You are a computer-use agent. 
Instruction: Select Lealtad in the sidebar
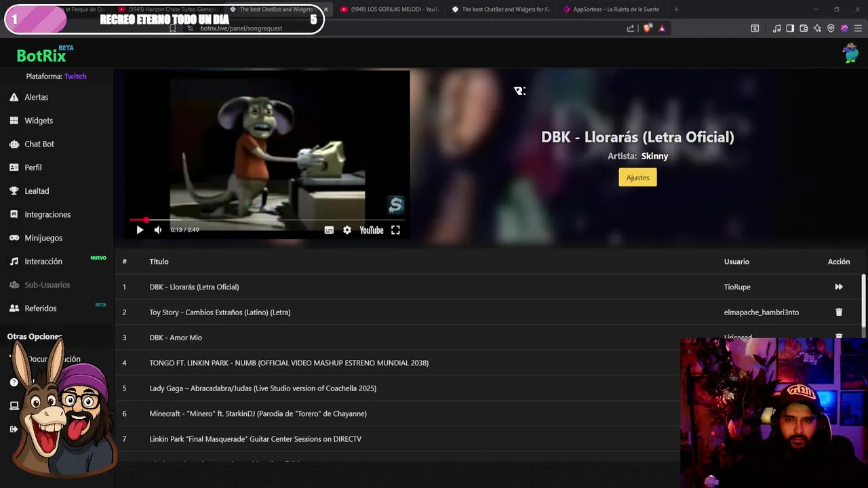[36, 191]
